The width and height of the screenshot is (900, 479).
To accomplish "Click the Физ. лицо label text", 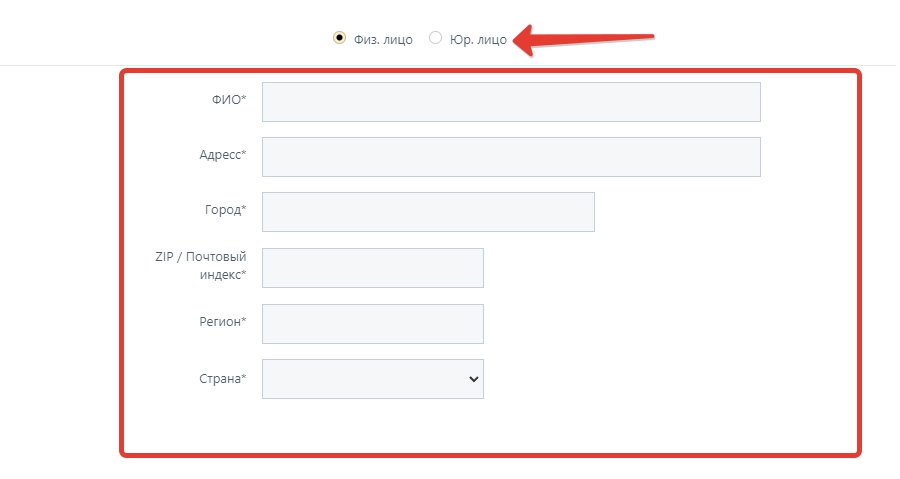I will click(383, 39).
